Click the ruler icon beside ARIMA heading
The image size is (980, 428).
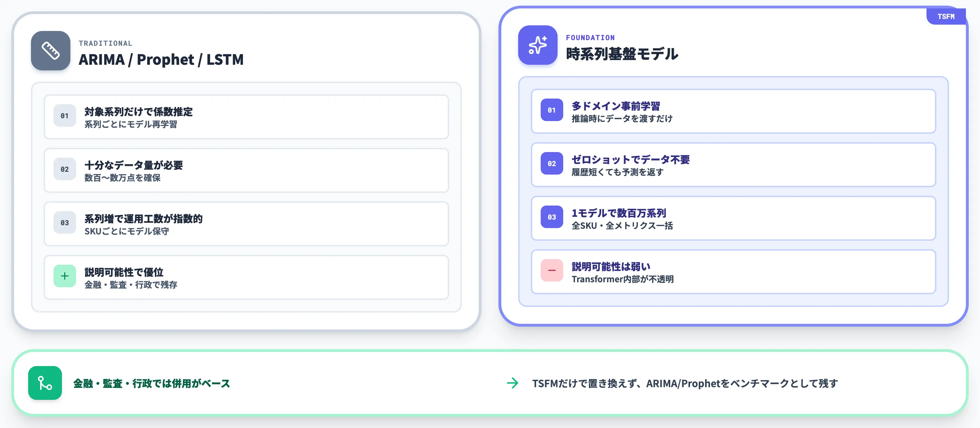point(51,51)
